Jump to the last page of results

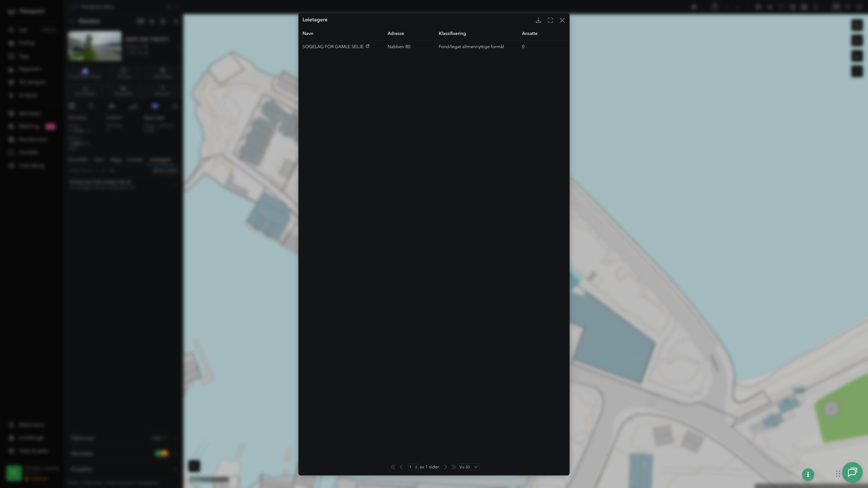(453, 467)
